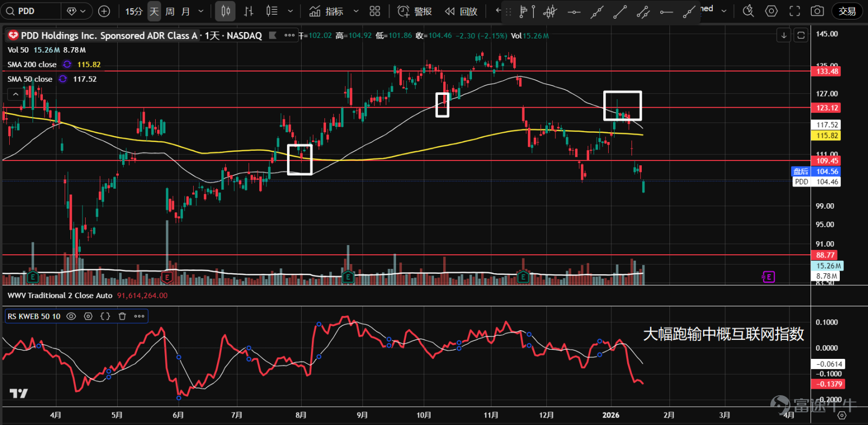The image size is (868, 425).
Task: Create an alert with 警报
Action: coord(415,11)
